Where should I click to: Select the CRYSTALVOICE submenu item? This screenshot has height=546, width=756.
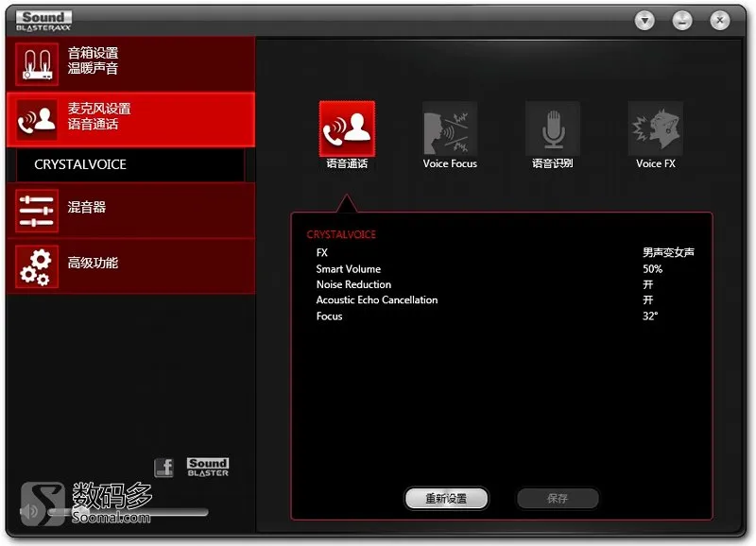tap(130, 164)
